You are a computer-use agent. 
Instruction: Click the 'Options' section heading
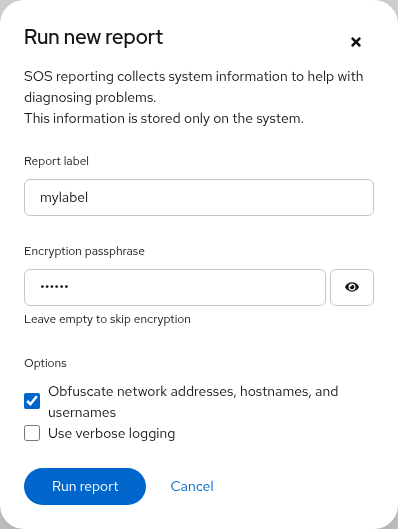click(46, 363)
